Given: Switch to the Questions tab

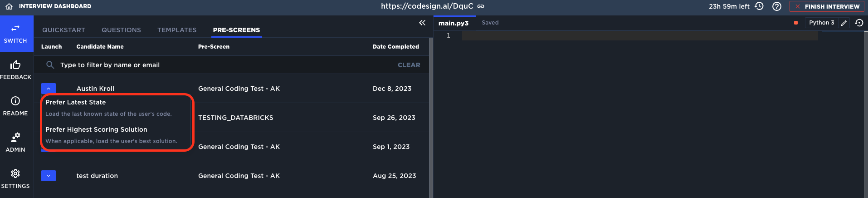Looking at the screenshot, I should point(121,30).
